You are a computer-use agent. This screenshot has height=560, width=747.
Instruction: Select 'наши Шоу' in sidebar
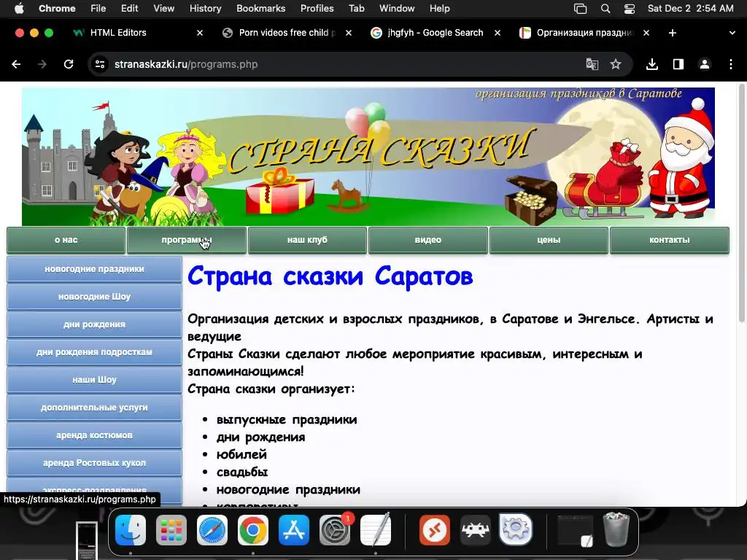[94, 379]
